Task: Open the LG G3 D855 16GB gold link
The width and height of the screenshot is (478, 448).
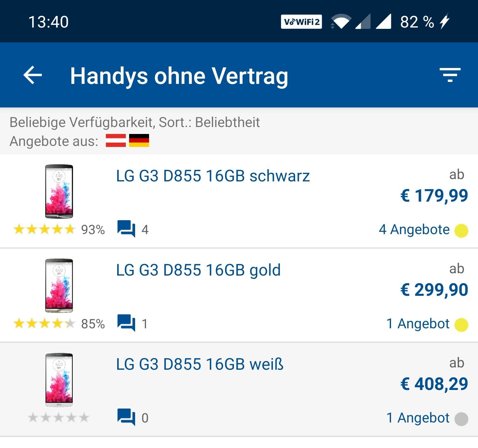Action: click(198, 270)
